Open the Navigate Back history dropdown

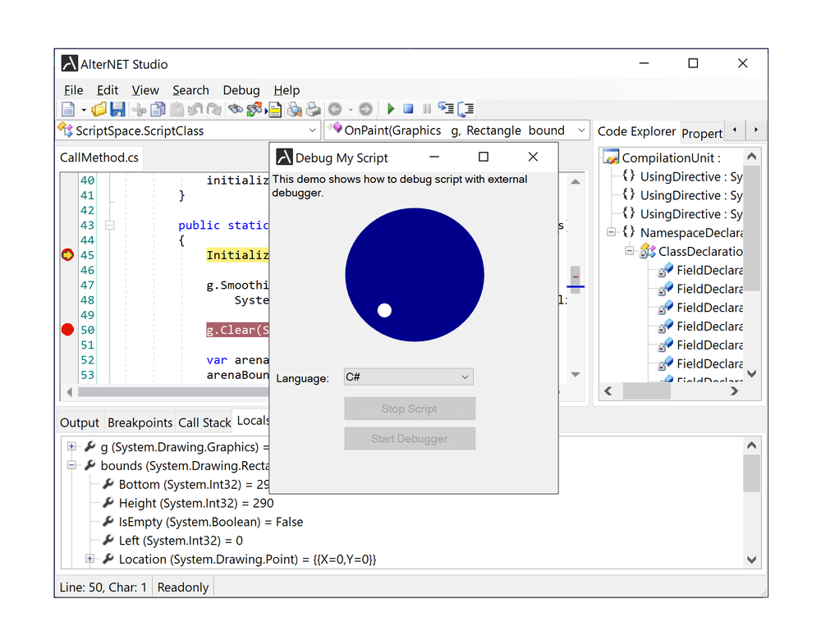[351, 109]
